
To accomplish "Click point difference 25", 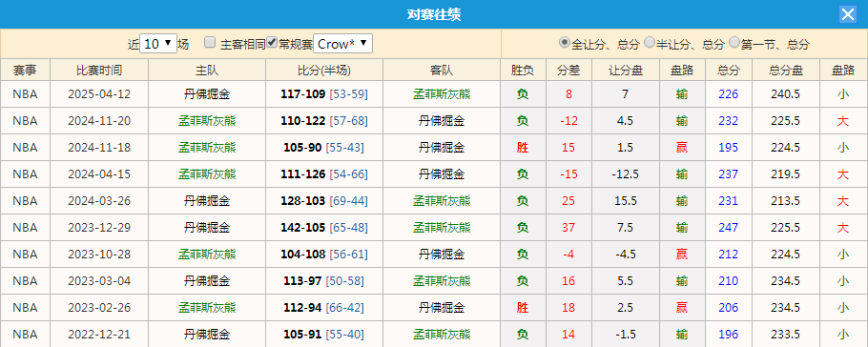I will click(x=568, y=200).
